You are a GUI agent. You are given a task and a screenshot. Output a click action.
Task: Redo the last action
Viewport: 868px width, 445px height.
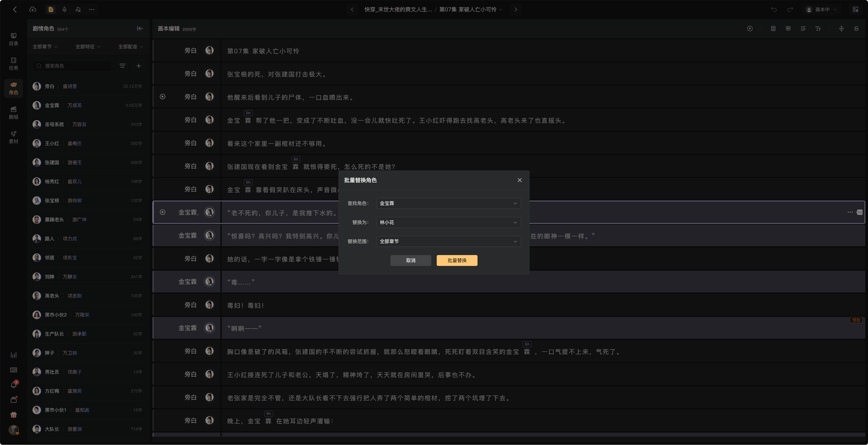(x=790, y=9)
